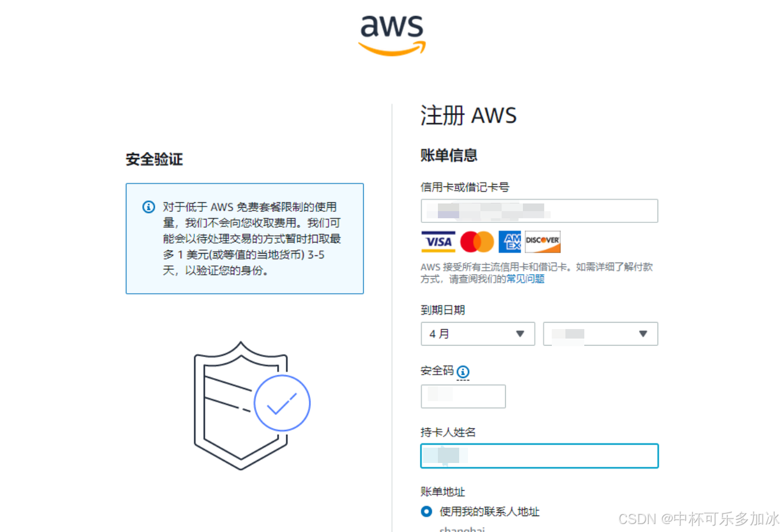Click the arrow of the month dropdown
Screen dimensions: 782x532
(520, 334)
